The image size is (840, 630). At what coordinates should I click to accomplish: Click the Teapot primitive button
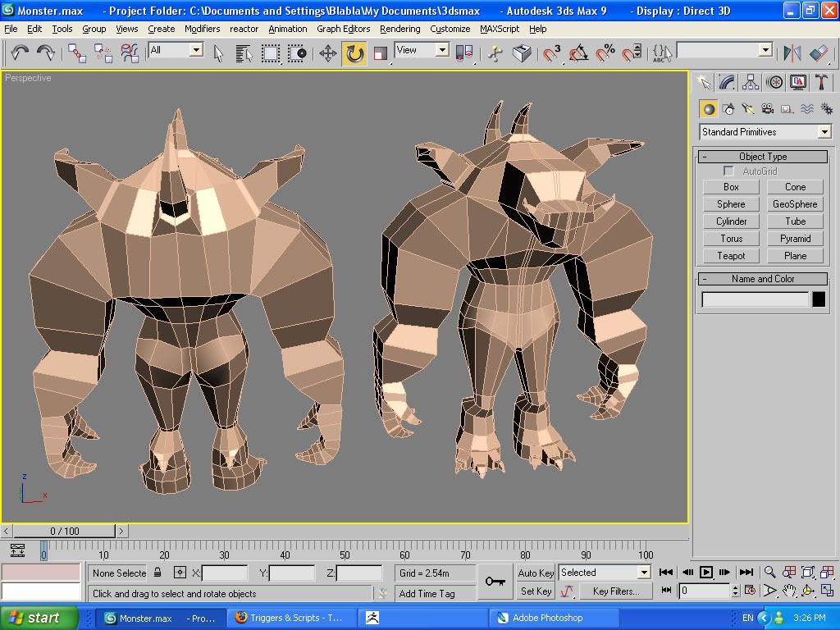[731, 256]
